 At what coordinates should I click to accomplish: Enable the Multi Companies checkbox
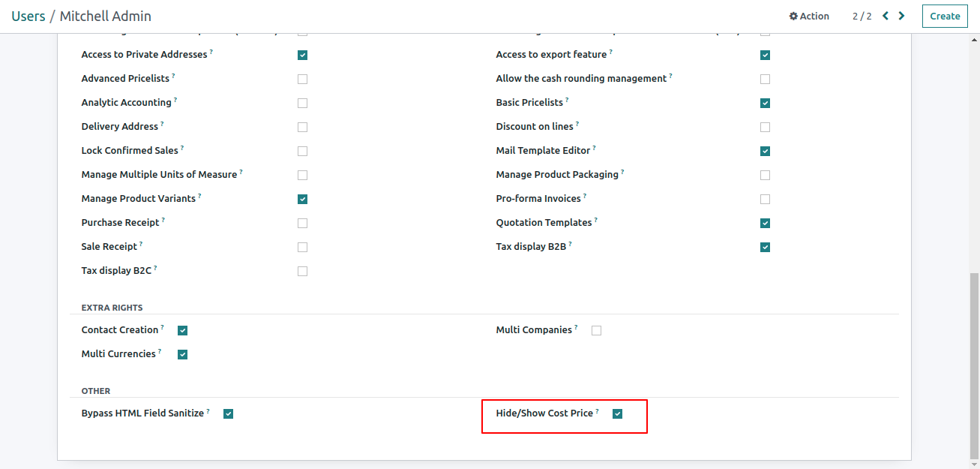point(597,330)
